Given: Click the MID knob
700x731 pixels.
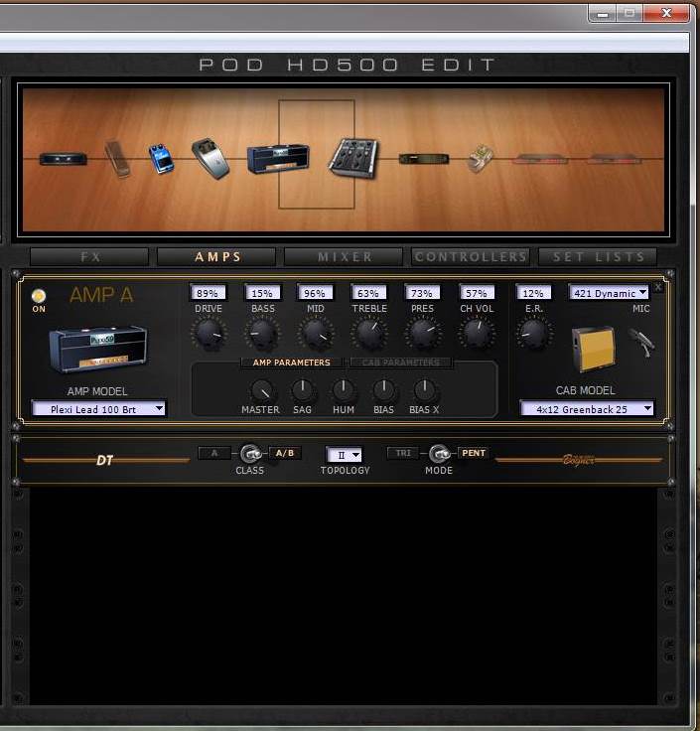Looking at the screenshot, I should click(x=316, y=334).
